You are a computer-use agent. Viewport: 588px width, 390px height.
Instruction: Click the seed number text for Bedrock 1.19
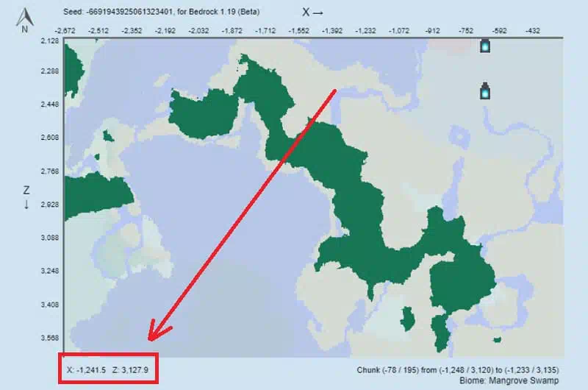click(x=161, y=12)
